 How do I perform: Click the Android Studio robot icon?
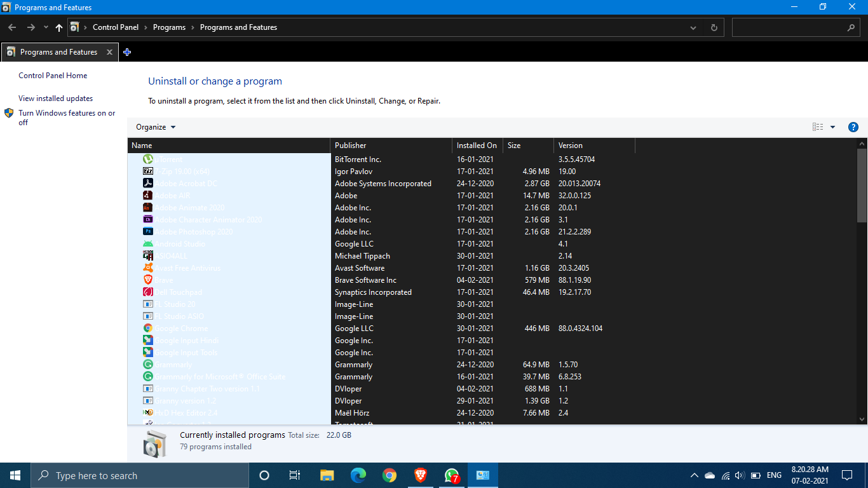pyautogui.click(x=148, y=244)
